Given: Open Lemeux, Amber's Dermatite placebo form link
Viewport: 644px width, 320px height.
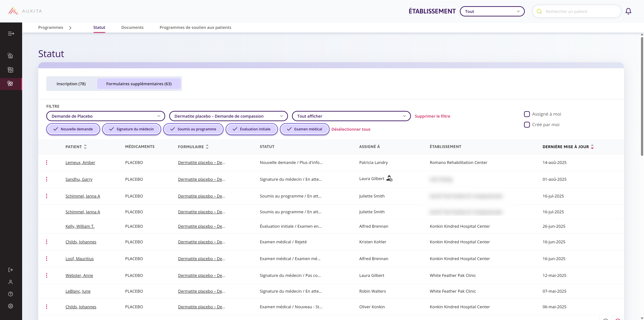Looking at the screenshot, I should coord(201,162).
